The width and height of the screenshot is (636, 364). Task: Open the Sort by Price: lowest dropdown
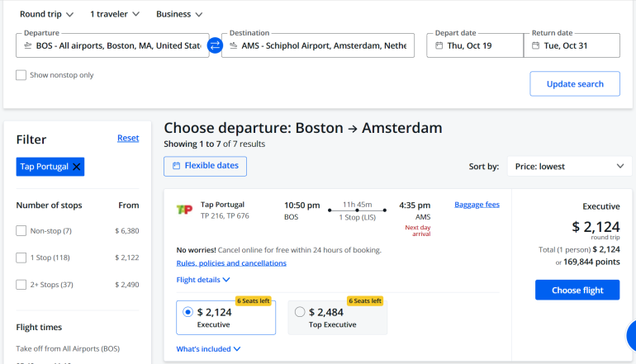(x=569, y=166)
